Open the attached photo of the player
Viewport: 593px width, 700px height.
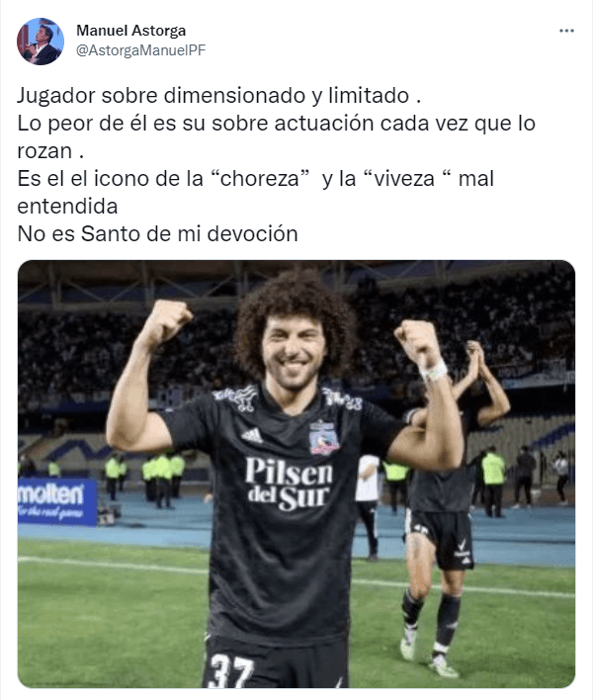click(x=296, y=474)
